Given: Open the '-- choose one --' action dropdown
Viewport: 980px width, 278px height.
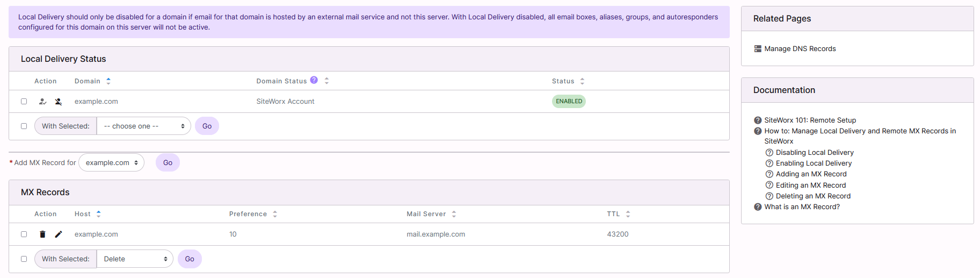Looking at the screenshot, I should coord(144,126).
